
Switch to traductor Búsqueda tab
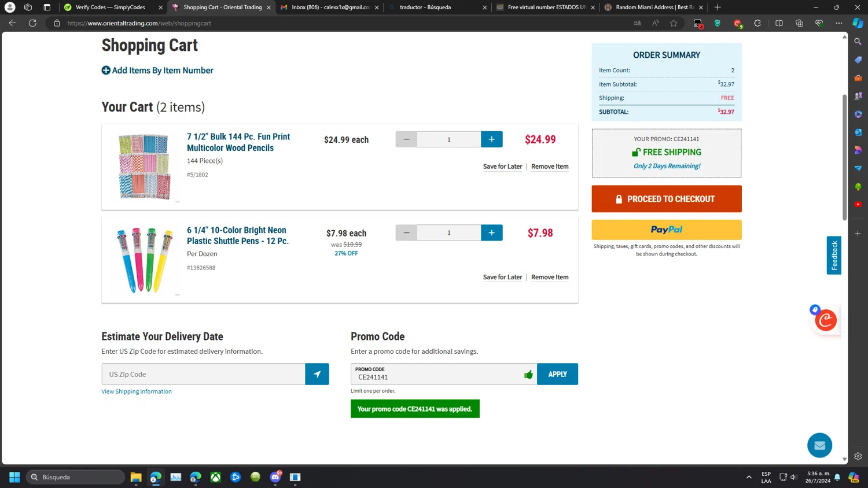click(438, 8)
